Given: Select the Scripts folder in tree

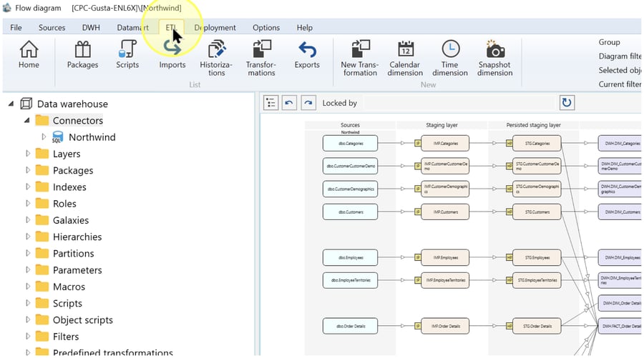Looking at the screenshot, I should (x=67, y=304).
